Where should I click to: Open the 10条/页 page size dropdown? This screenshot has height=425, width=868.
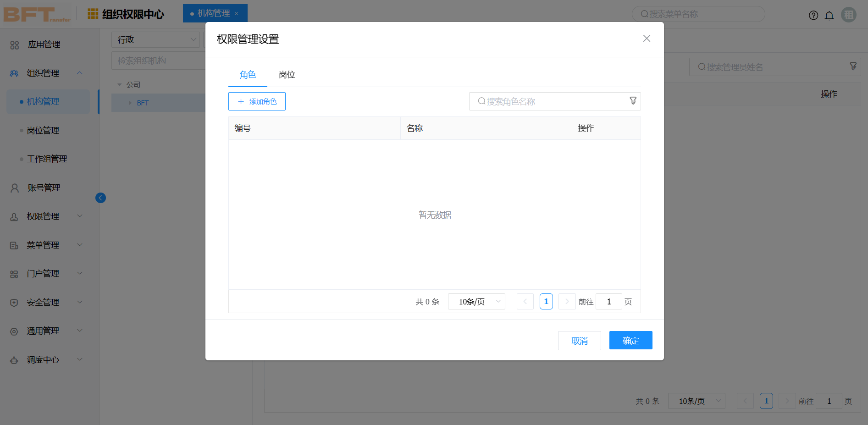pos(476,301)
